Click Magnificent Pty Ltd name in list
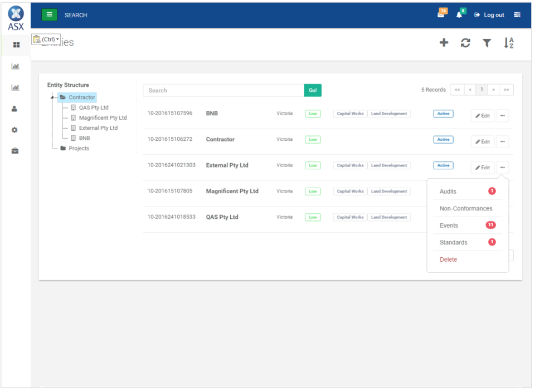535x392 pixels. click(232, 191)
